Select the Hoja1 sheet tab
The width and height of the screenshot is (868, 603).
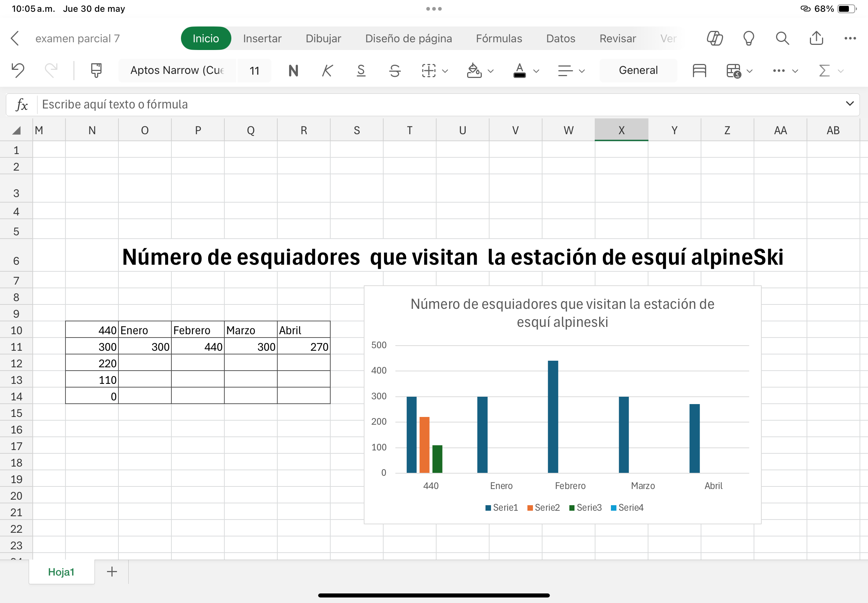pyautogui.click(x=61, y=572)
